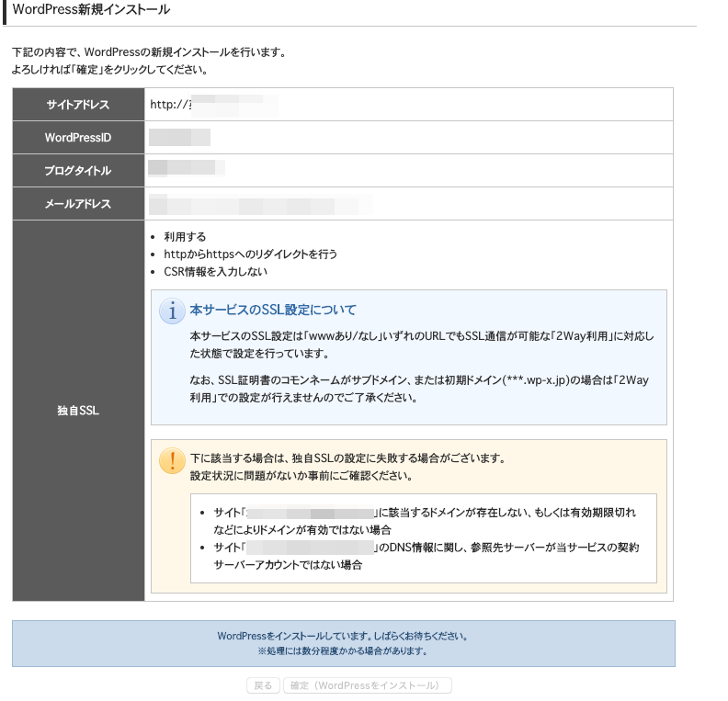
Task: Click the サイトアドレス row label
Action: 78,105
